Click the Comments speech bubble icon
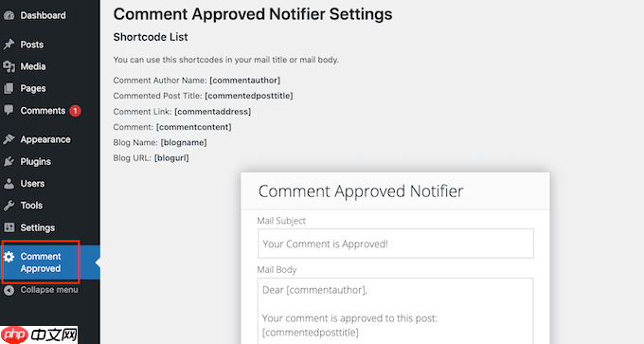644x344 pixels. point(9,110)
